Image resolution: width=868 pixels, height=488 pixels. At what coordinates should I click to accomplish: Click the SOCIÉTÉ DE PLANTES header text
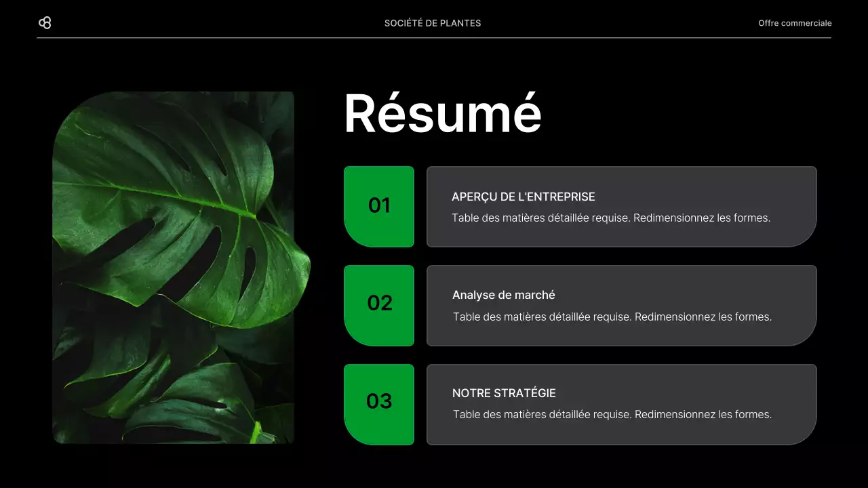tap(432, 22)
